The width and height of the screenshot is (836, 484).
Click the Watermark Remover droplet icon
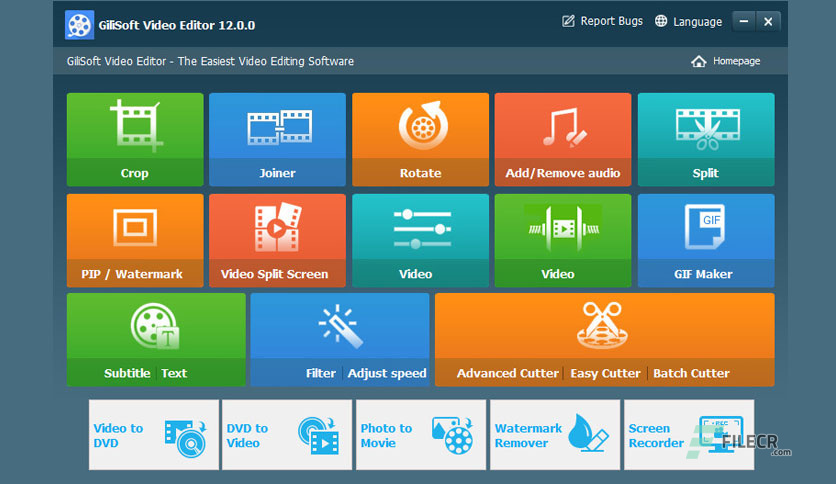pos(588,433)
